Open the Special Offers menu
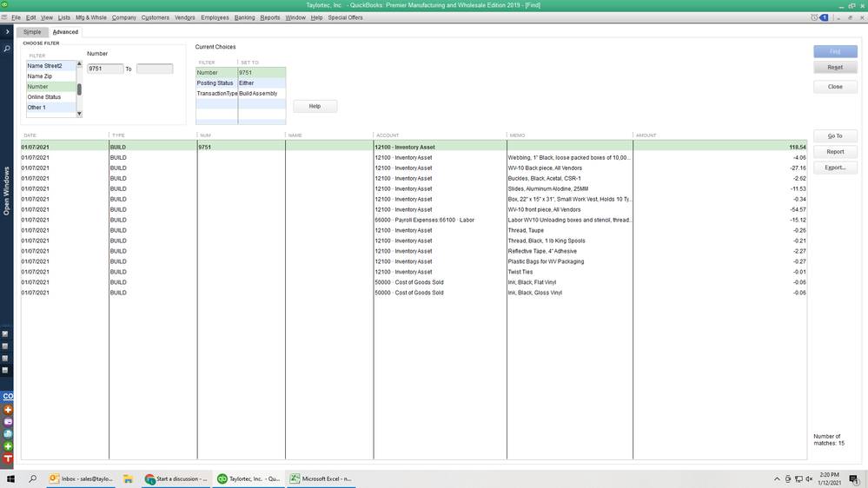This screenshot has width=868, height=488. (x=346, y=17)
